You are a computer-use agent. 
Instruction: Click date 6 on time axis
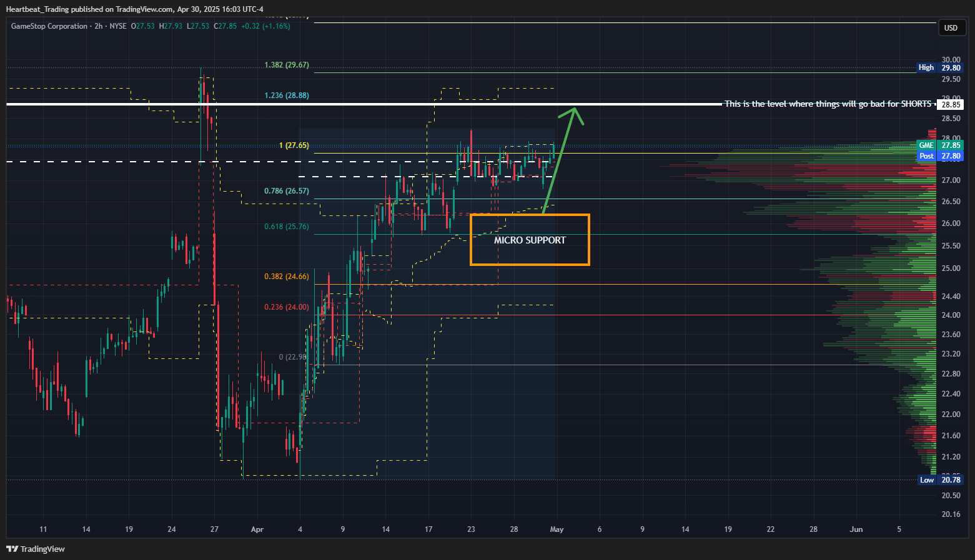[600, 529]
